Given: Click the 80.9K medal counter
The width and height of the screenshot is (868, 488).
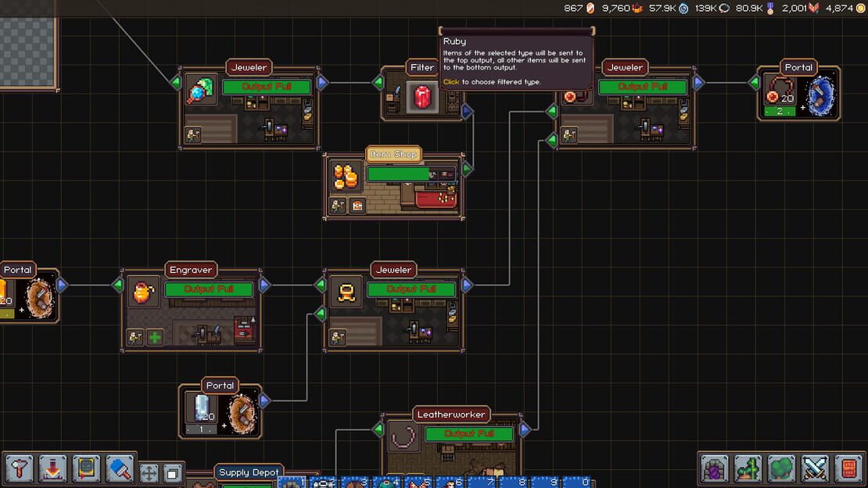Looking at the screenshot, I should tap(755, 9).
